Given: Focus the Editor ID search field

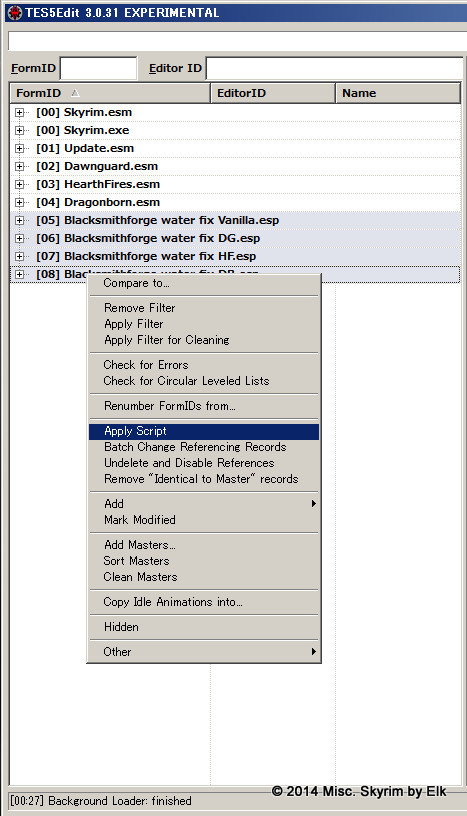Looking at the screenshot, I should 335,68.
